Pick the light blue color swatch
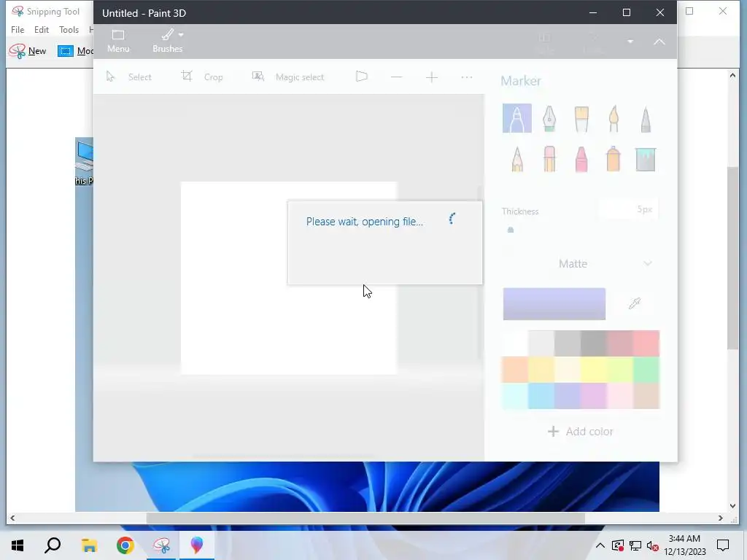The width and height of the screenshot is (747, 560). pyautogui.click(x=541, y=396)
